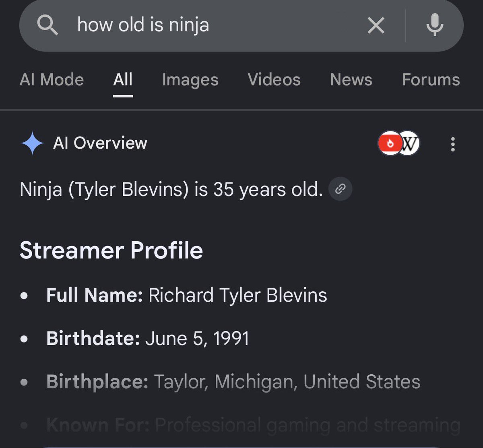
Task: Select the All results tab
Action: point(123,80)
